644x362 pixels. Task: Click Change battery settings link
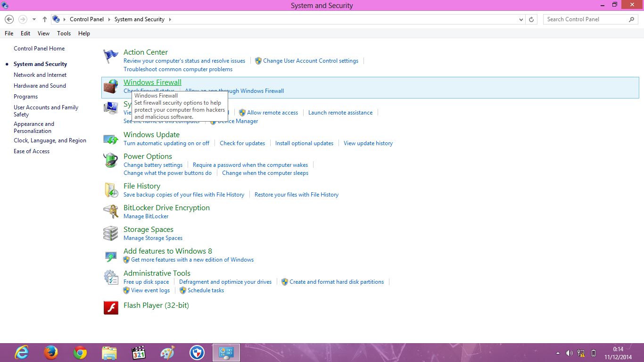point(153,165)
